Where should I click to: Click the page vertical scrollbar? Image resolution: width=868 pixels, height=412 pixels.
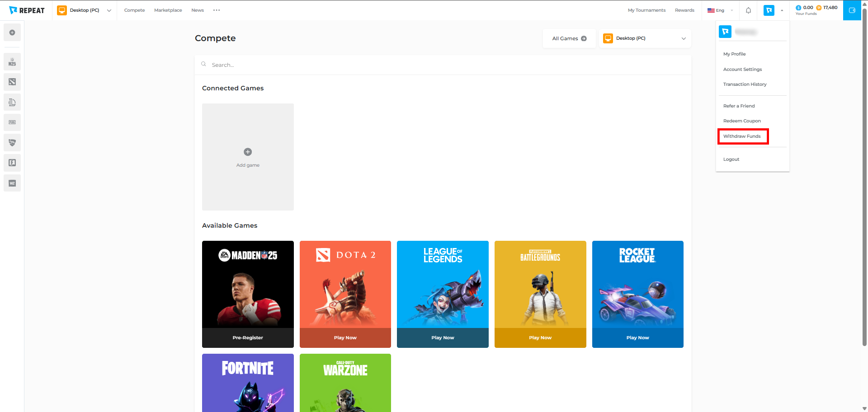tap(864, 177)
